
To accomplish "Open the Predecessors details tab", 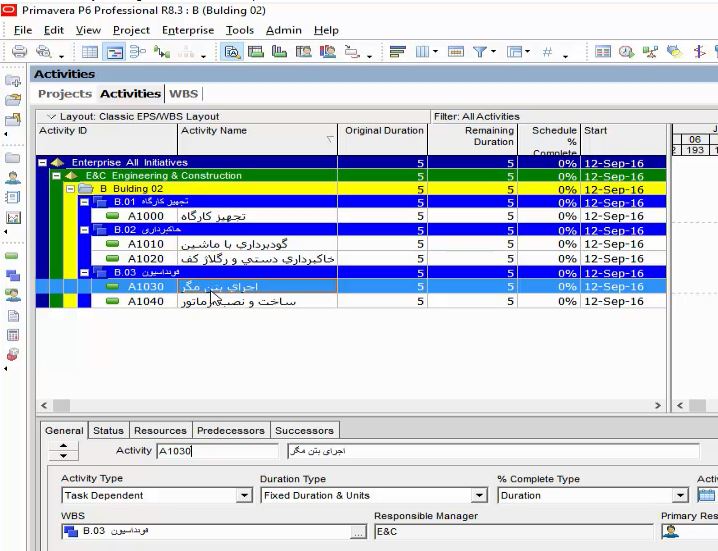I will point(231,431).
